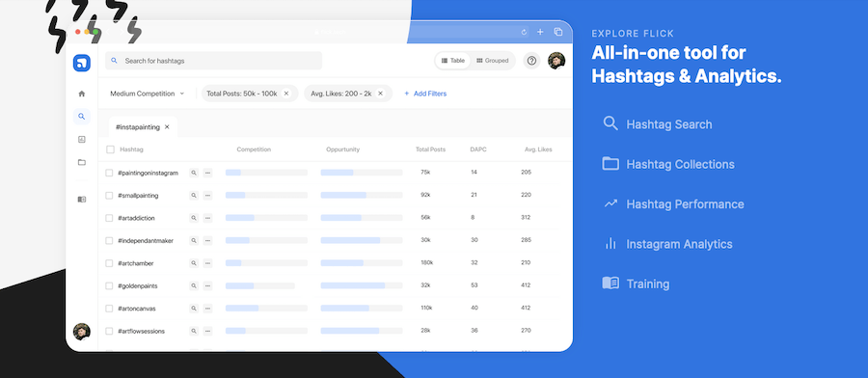Image resolution: width=868 pixels, height=378 pixels.
Task: Open Hashtag Collections link
Action: tap(668, 164)
